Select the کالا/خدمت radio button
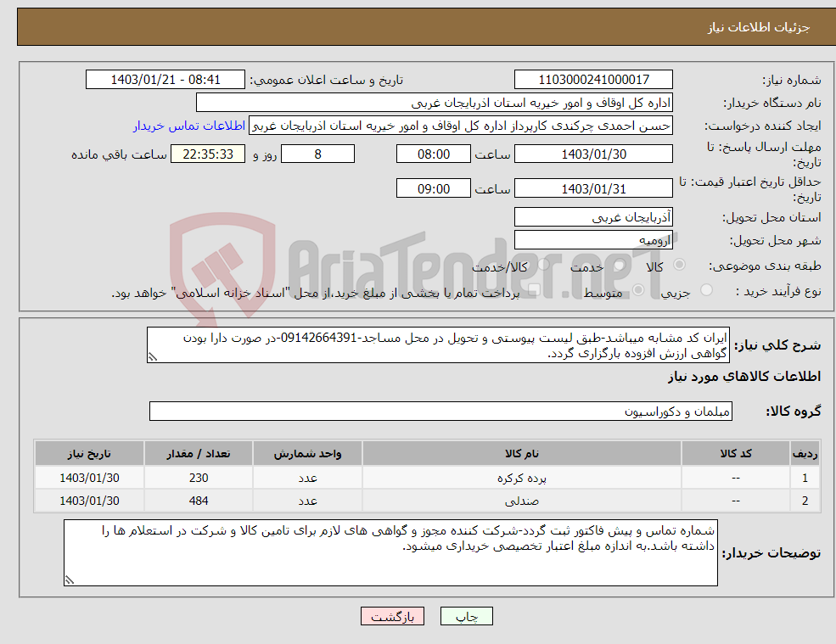The height and width of the screenshot is (644, 836). [x=543, y=265]
